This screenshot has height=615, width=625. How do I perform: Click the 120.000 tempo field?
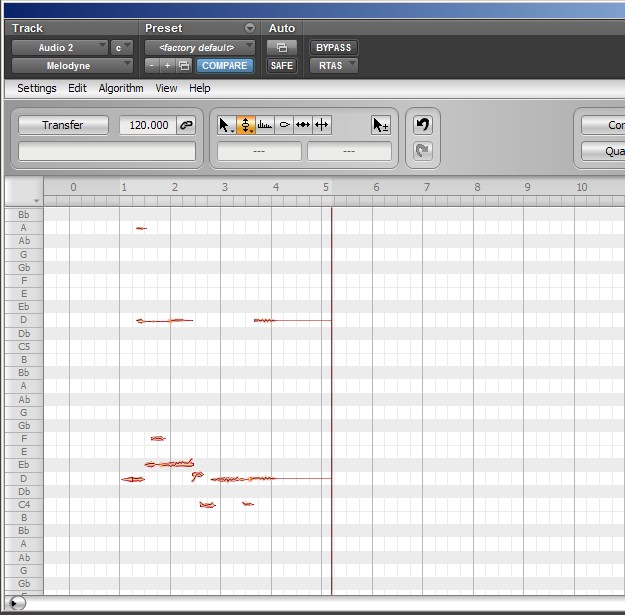coord(148,125)
